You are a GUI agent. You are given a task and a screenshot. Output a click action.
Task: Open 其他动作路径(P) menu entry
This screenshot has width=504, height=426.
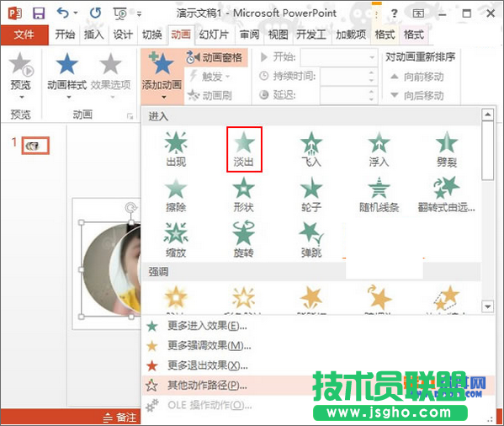click(x=207, y=386)
